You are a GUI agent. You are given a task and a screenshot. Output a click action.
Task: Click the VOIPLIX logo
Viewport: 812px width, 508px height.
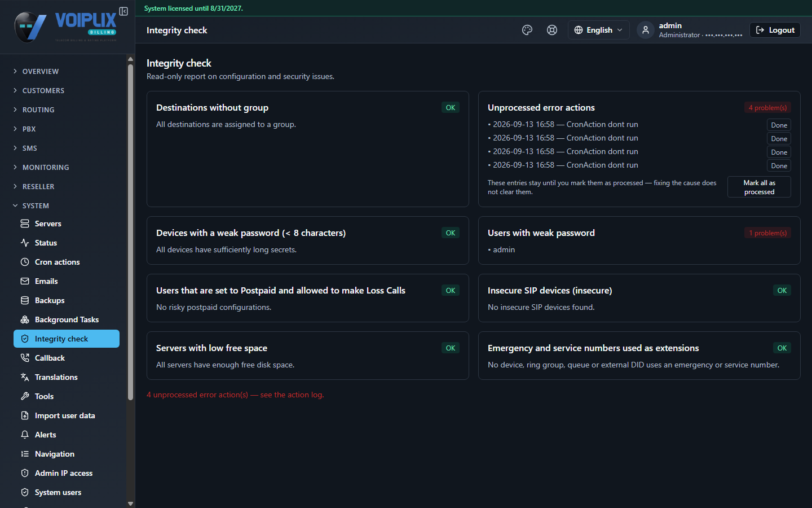(65, 27)
